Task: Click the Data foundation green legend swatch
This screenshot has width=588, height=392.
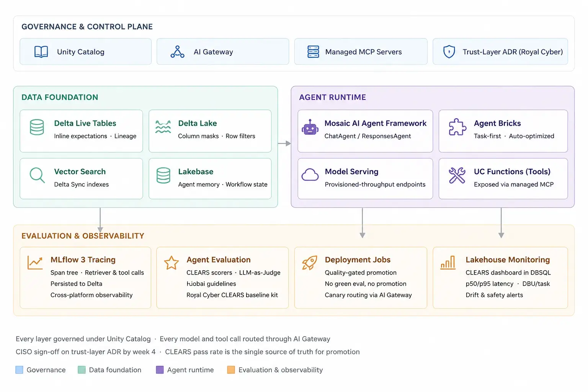Action: pos(82,370)
